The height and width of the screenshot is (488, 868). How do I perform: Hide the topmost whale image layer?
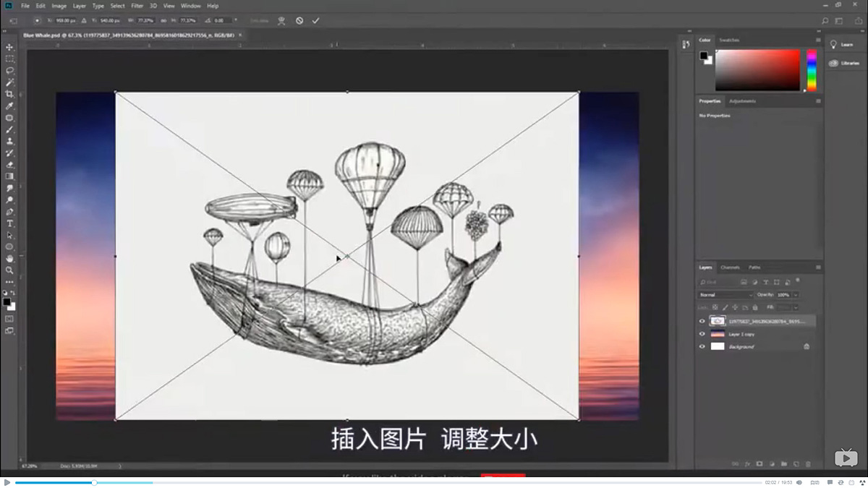[702, 320]
